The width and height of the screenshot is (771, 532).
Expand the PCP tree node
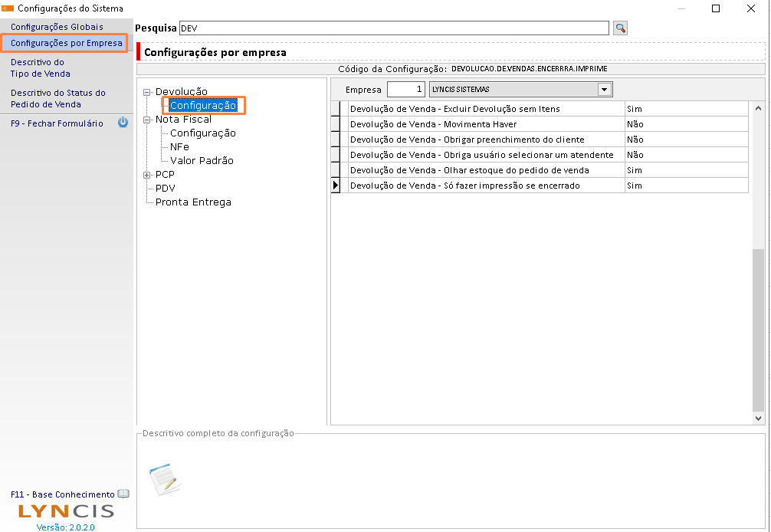click(147, 175)
